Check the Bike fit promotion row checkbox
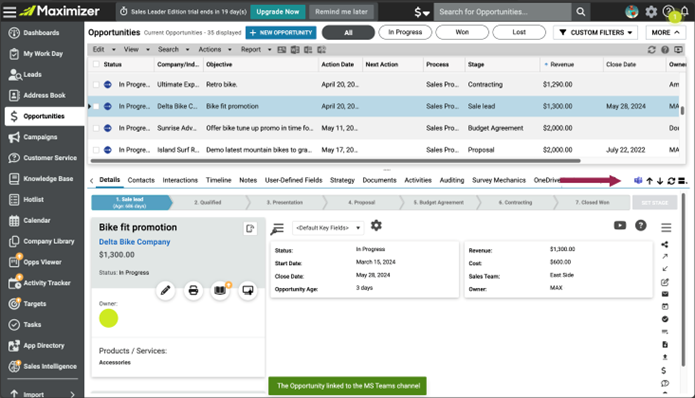Viewport: 695px width, 398px height. [x=96, y=106]
